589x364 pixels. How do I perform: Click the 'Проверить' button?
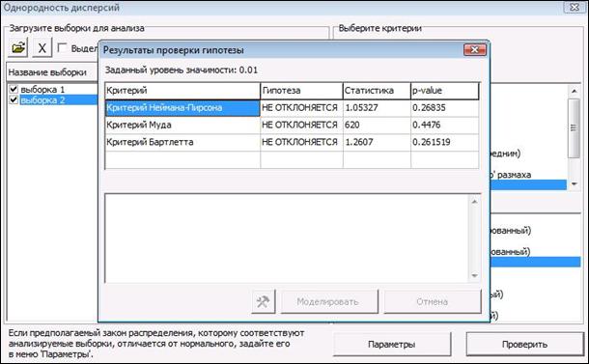point(524,344)
